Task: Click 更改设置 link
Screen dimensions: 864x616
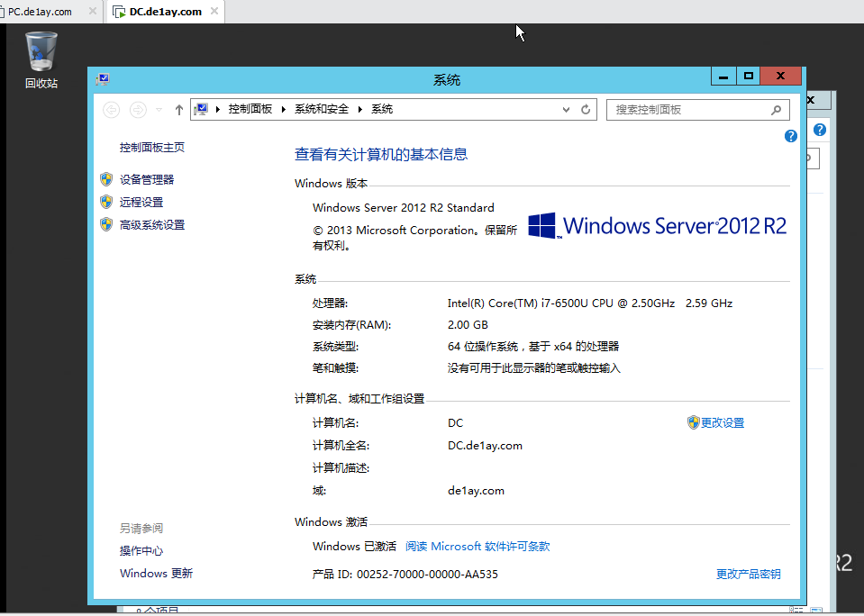Action: 723,422
